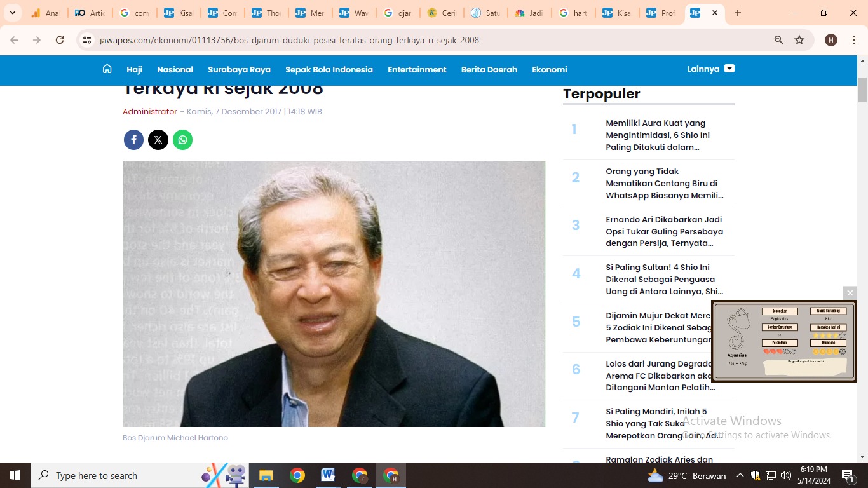
Task: Open popular article 'Ernando Ari Dikabarkan Jadi Opsi'
Action: tap(664, 231)
